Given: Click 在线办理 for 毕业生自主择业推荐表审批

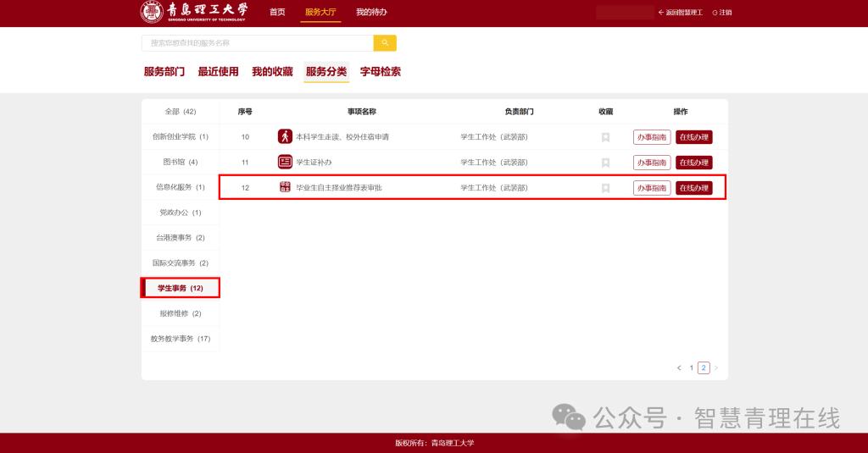Looking at the screenshot, I should pos(694,188).
